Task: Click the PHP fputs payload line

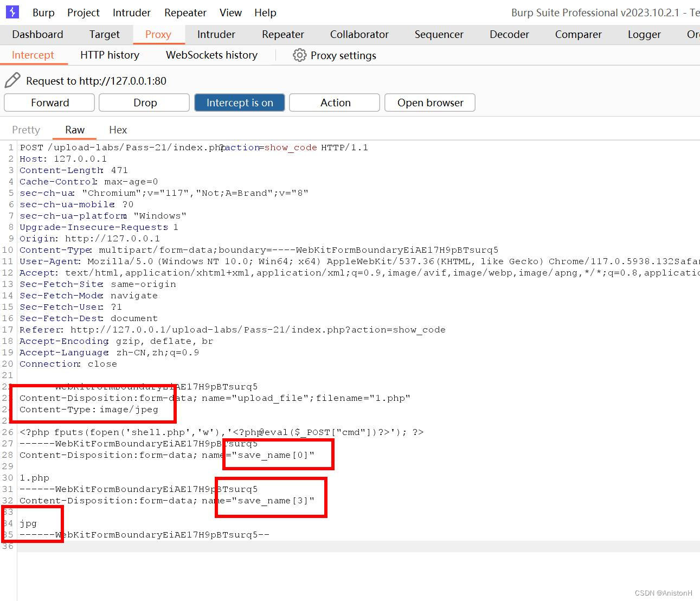Action: pos(222,432)
